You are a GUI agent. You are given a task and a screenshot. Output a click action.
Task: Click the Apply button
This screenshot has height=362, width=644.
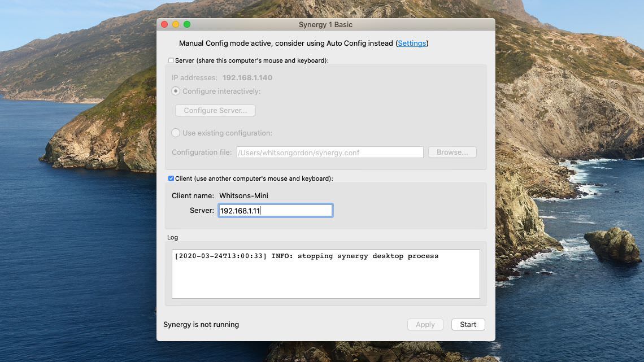pos(425,325)
